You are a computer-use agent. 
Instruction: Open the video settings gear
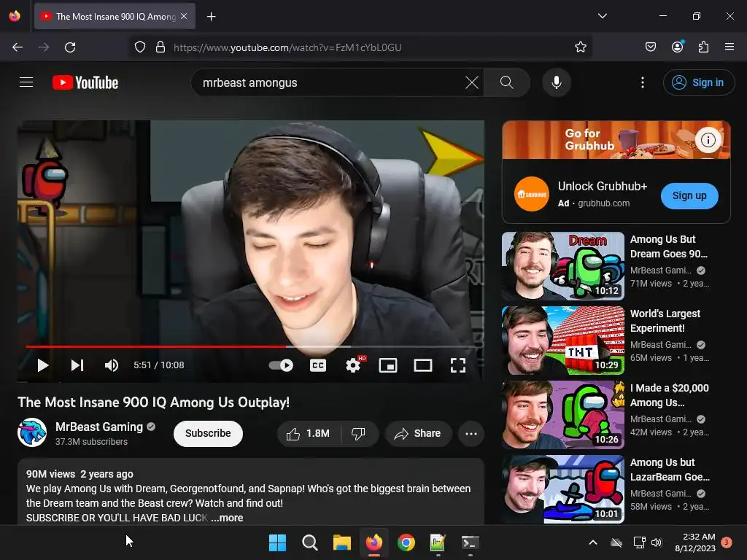click(353, 365)
